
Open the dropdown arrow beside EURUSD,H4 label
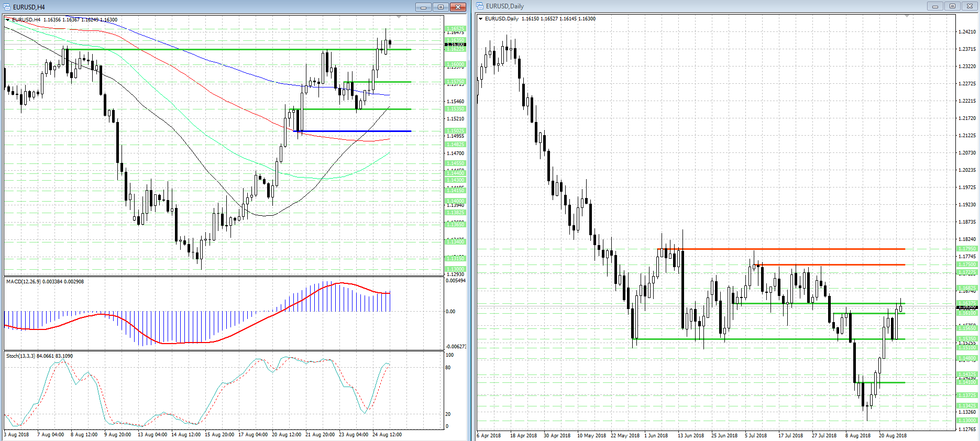[x=8, y=19]
